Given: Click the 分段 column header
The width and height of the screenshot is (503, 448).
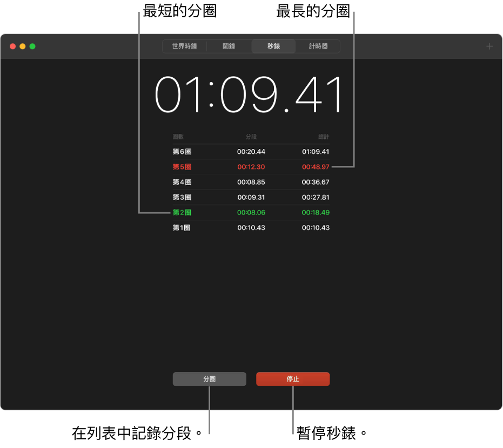Looking at the screenshot, I should pyautogui.click(x=251, y=137).
